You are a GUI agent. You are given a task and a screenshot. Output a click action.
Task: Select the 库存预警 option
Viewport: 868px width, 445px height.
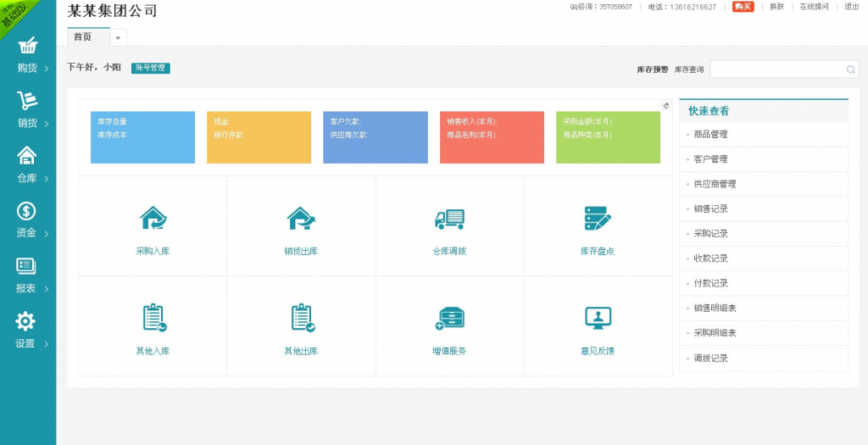pyautogui.click(x=653, y=70)
